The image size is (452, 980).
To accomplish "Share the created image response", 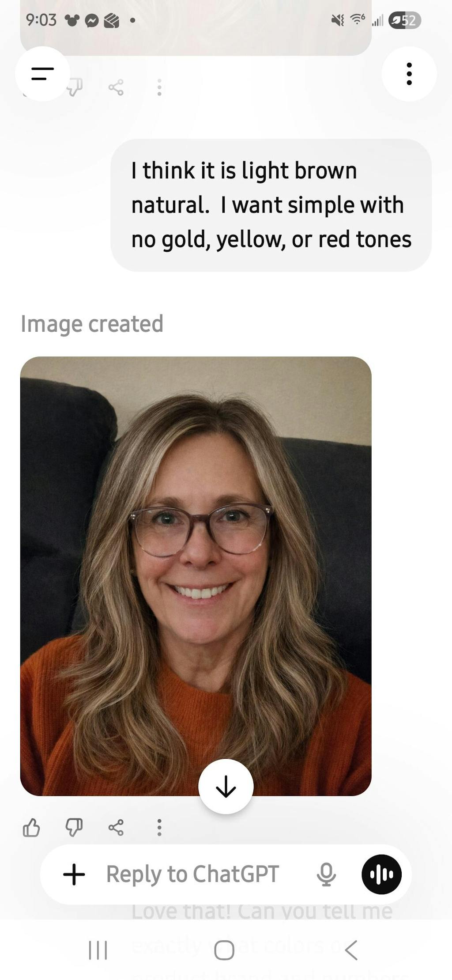I will 116,828.
